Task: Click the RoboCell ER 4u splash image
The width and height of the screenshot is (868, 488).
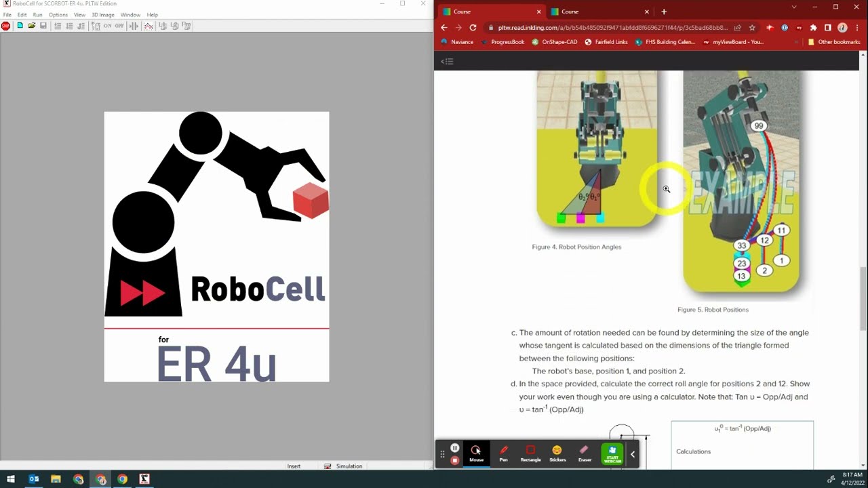Action: coord(216,247)
